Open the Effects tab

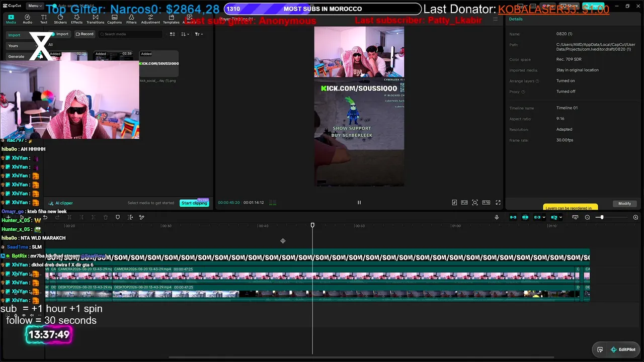pyautogui.click(x=76, y=19)
